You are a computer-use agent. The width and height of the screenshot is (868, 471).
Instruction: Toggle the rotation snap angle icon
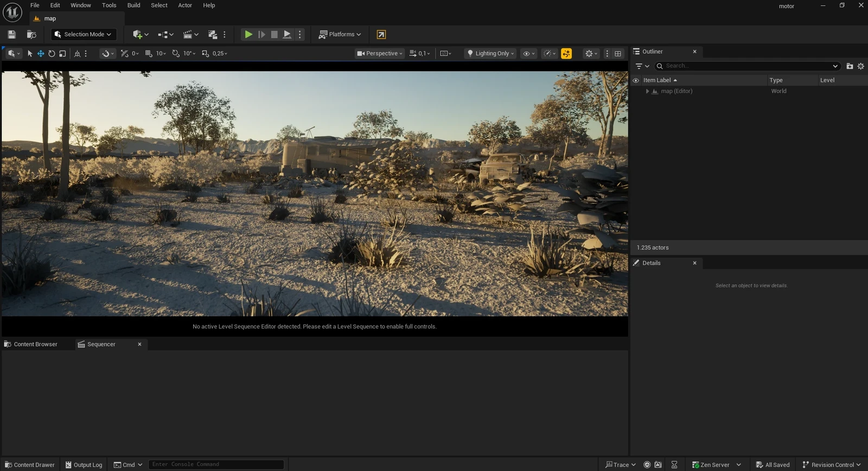click(176, 53)
